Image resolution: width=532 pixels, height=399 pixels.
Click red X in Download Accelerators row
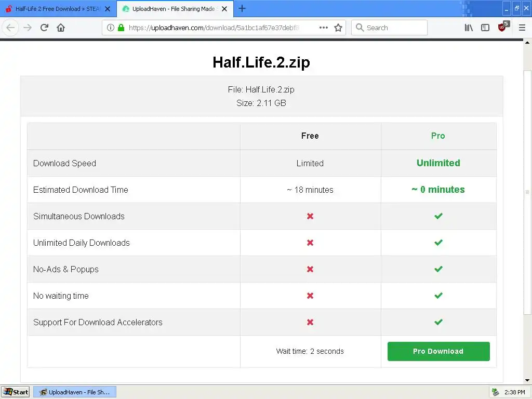coord(310,322)
